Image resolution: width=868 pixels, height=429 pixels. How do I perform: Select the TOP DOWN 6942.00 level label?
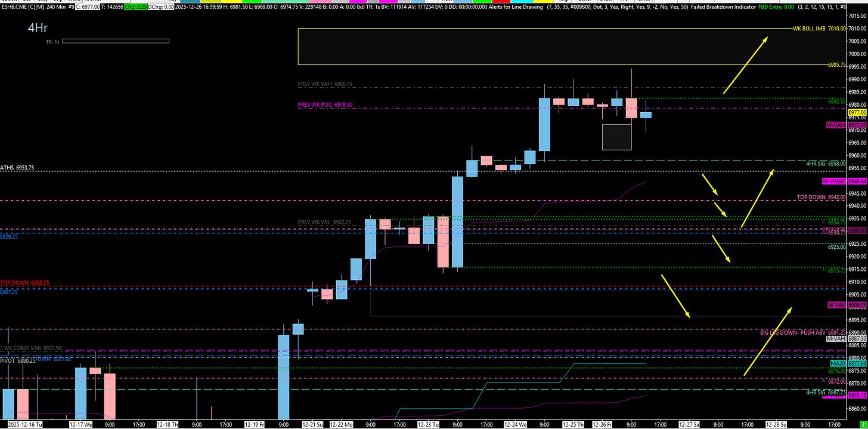(821, 197)
